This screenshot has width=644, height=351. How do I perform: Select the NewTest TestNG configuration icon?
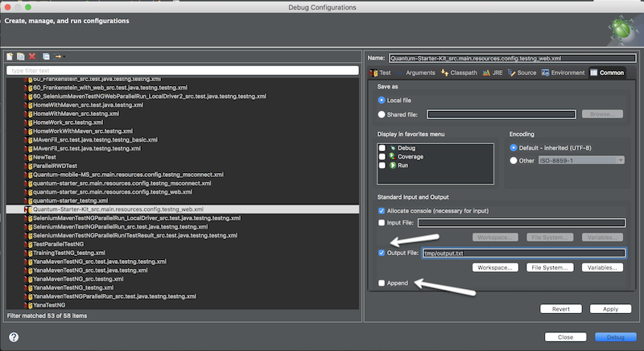[29, 157]
